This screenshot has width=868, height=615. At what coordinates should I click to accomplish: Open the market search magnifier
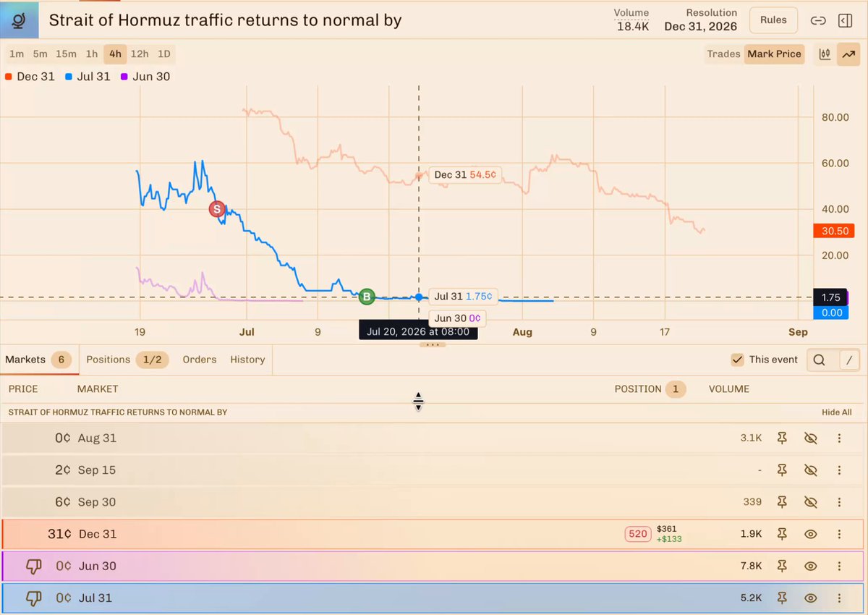point(819,360)
